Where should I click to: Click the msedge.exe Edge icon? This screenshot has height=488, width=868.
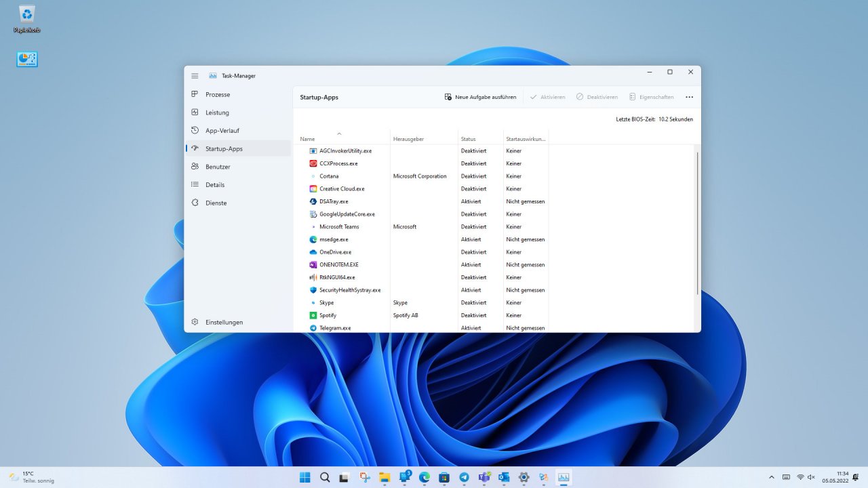313,239
